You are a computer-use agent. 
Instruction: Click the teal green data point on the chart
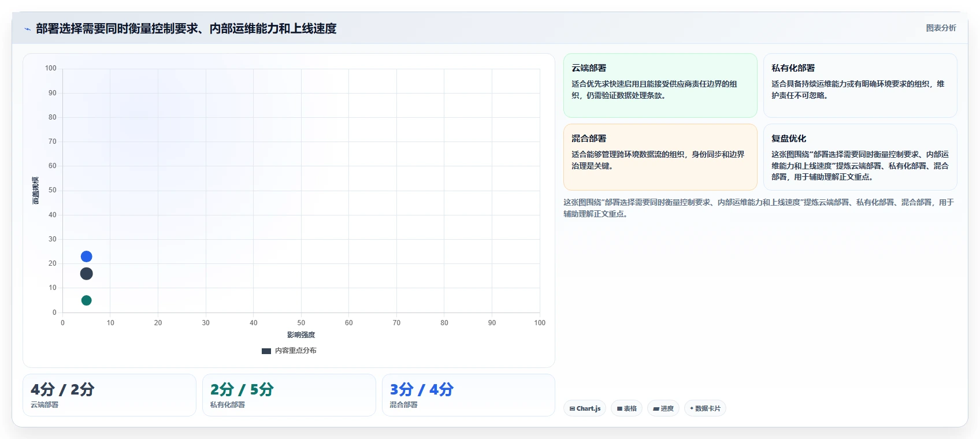tap(86, 300)
